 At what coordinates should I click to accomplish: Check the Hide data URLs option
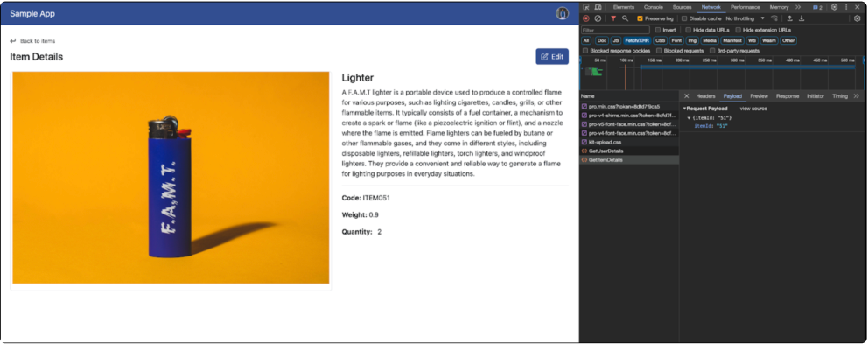click(x=688, y=30)
